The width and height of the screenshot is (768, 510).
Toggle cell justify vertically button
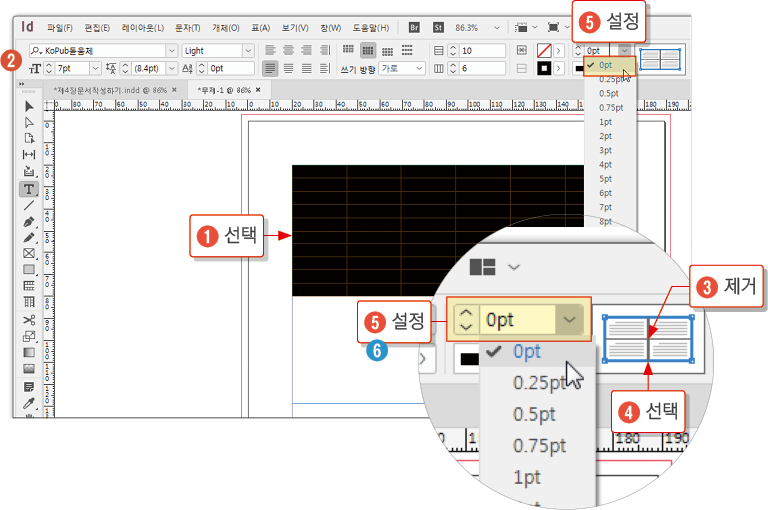(x=407, y=50)
